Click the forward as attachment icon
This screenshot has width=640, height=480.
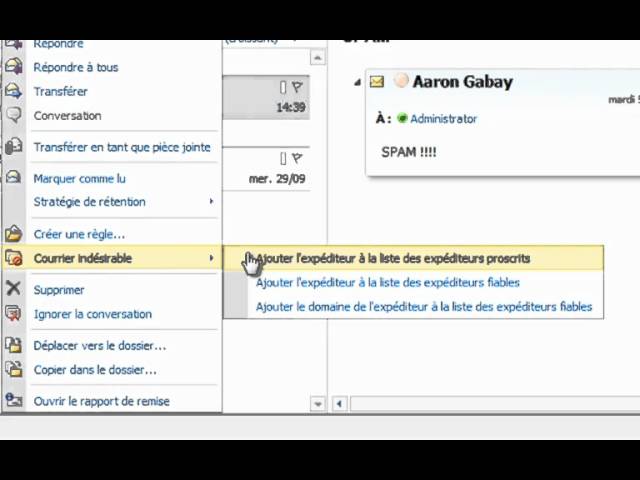[x=13, y=146]
